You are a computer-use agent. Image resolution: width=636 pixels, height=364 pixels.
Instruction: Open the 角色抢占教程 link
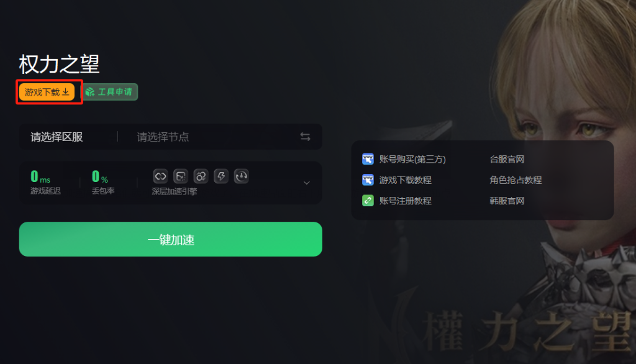pyautogui.click(x=516, y=180)
